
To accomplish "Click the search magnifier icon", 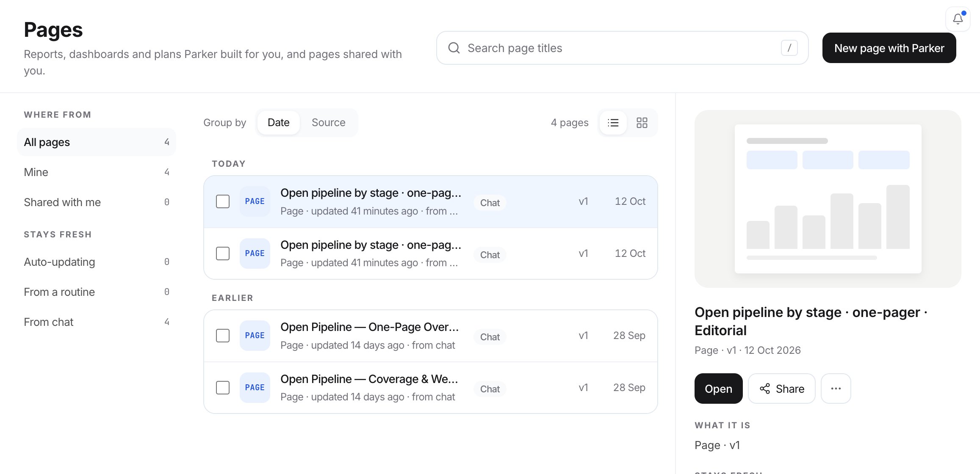I will coord(454,48).
